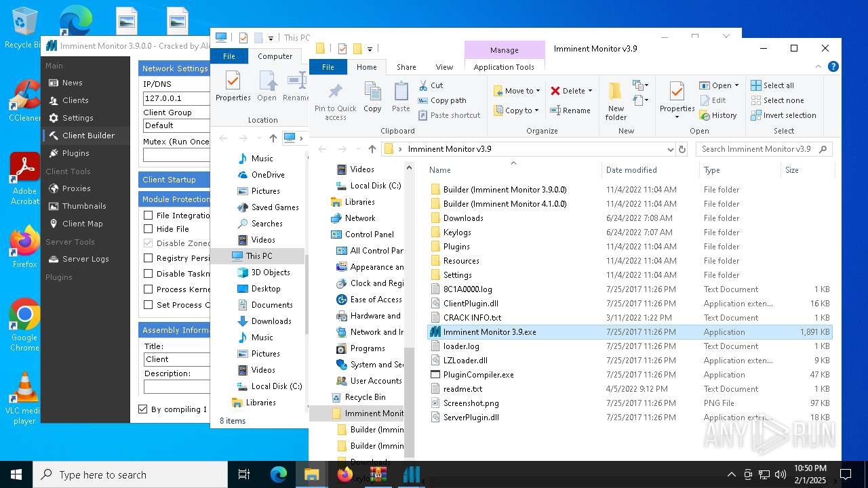
Task: Open File tab in Imminent Monitor v3.9 window
Action: 328,67
